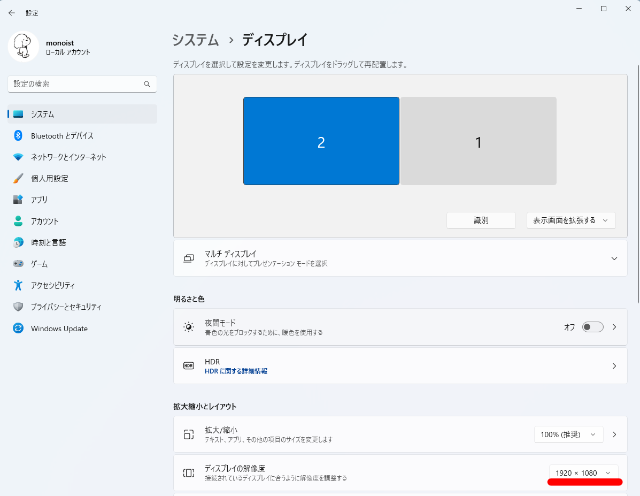Image resolution: width=640 pixels, height=496 pixels.
Task: Open the monoist account avatar
Action: [23, 47]
